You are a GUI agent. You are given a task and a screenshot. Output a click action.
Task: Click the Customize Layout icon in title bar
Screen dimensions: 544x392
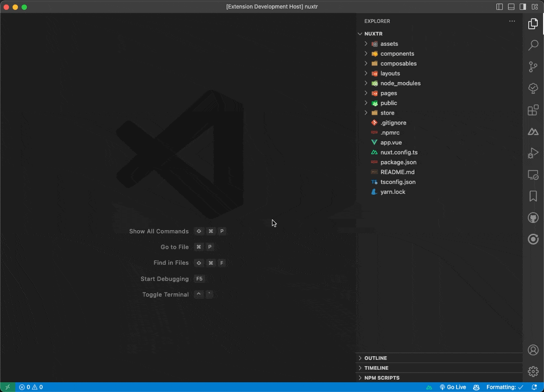[x=534, y=7]
